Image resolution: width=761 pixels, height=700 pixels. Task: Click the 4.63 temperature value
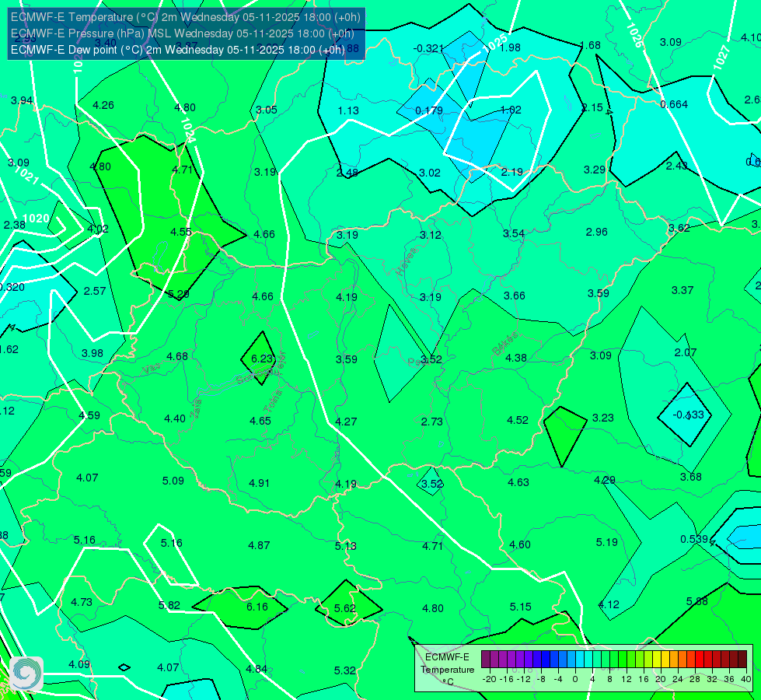pyautogui.click(x=518, y=482)
